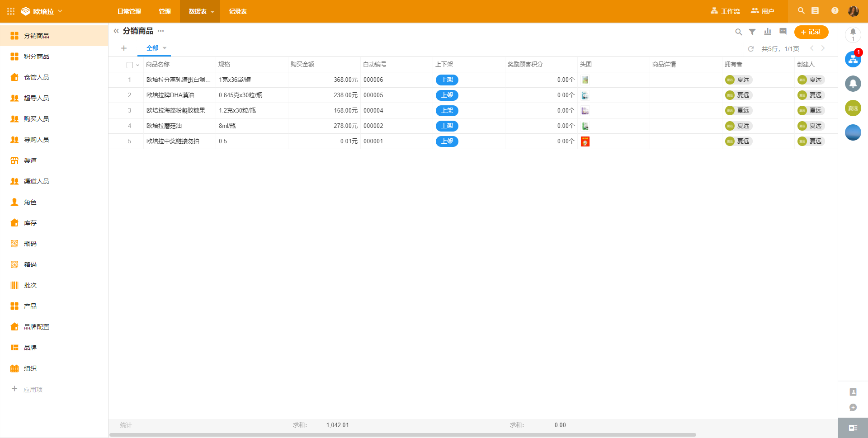
Task: Expand the 全部 view dropdown arrow
Action: (x=165, y=48)
